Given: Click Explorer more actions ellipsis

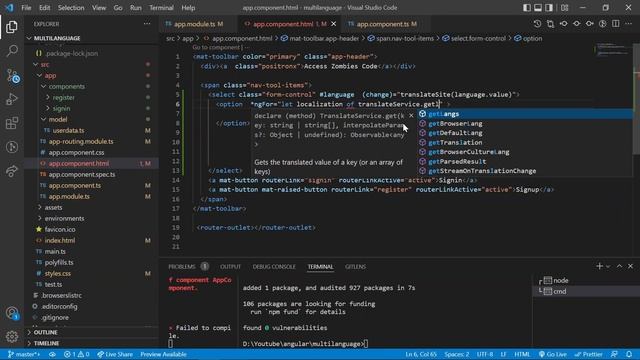Looking at the screenshot, I should (x=147, y=24).
